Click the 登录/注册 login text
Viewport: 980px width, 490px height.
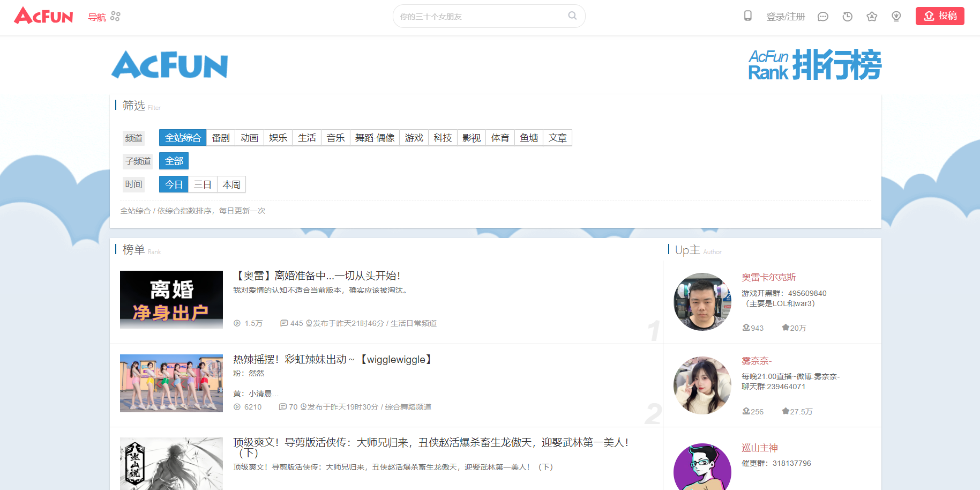pyautogui.click(x=786, y=16)
